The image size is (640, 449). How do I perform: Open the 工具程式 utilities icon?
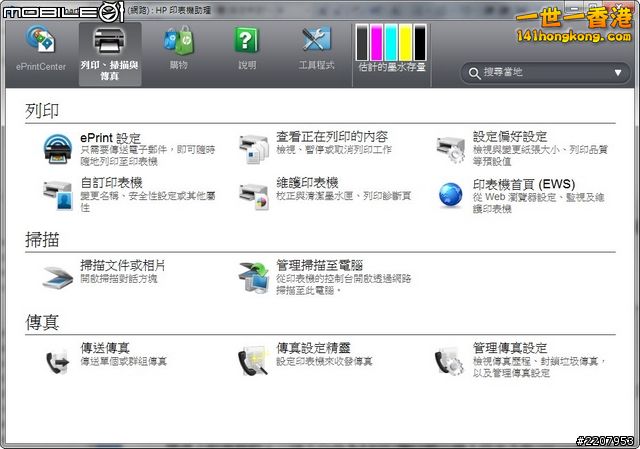coord(316,42)
